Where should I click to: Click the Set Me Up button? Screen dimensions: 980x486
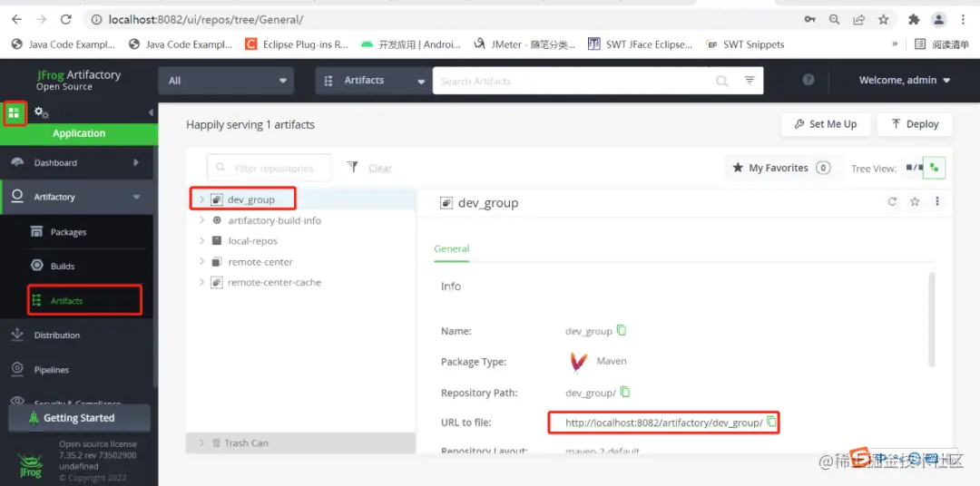pyautogui.click(x=825, y=124)
